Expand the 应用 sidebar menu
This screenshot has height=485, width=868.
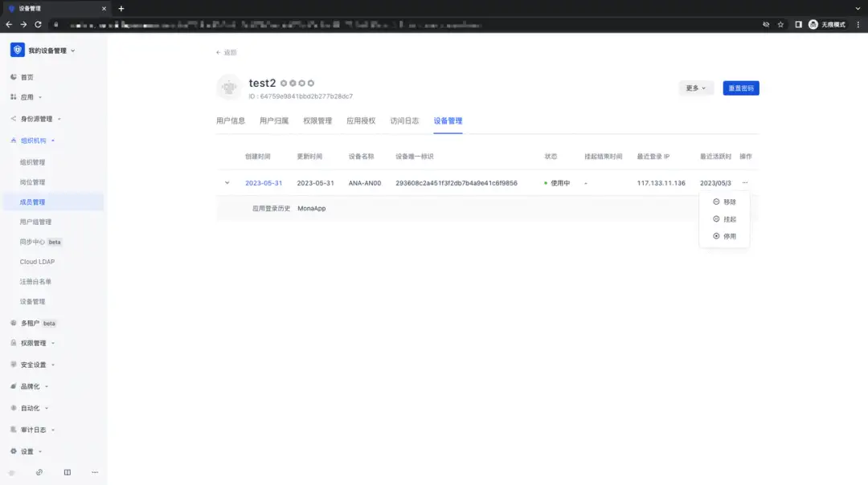[x=40, y=97]
